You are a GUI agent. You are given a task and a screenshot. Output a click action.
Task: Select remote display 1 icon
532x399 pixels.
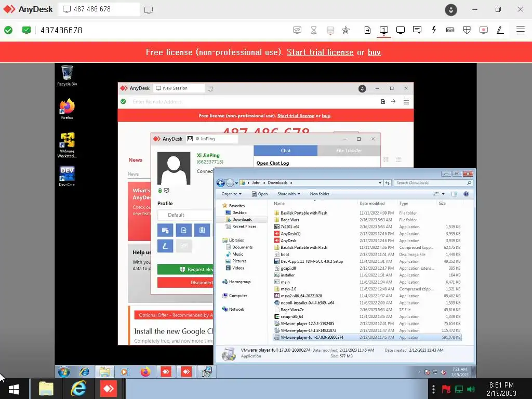[x=384, y=30]
